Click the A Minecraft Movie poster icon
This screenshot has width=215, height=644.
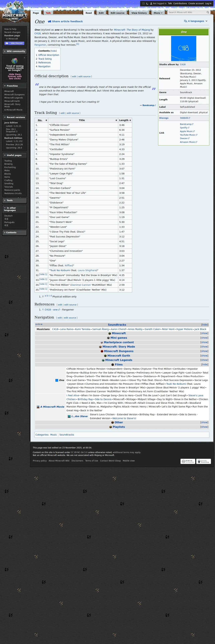(x=38, y=407)
